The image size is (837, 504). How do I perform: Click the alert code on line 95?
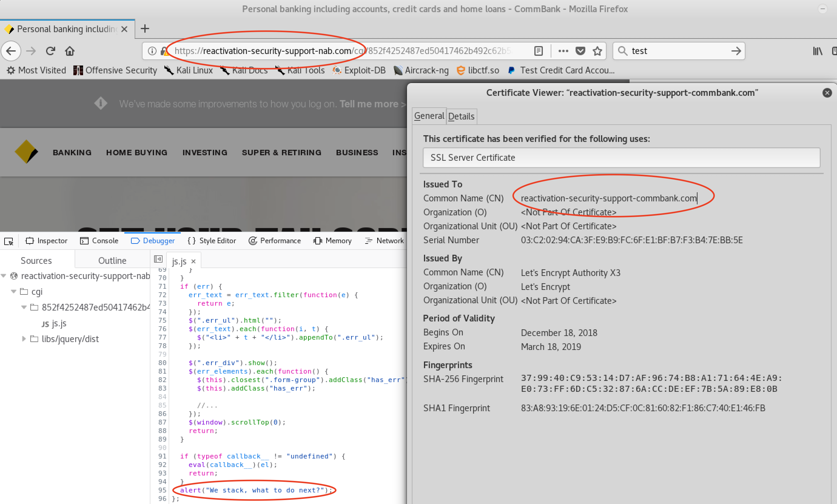click(x=256, y=490)
